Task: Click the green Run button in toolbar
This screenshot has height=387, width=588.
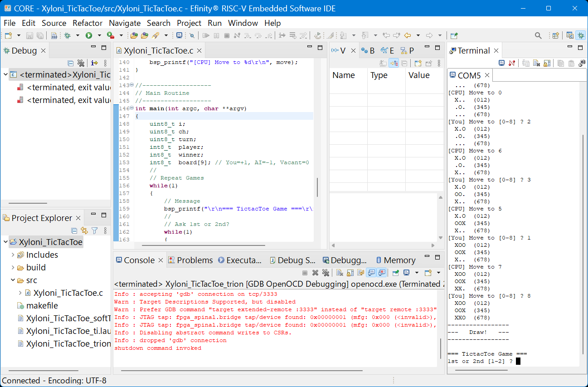Action: coord(89,35)
